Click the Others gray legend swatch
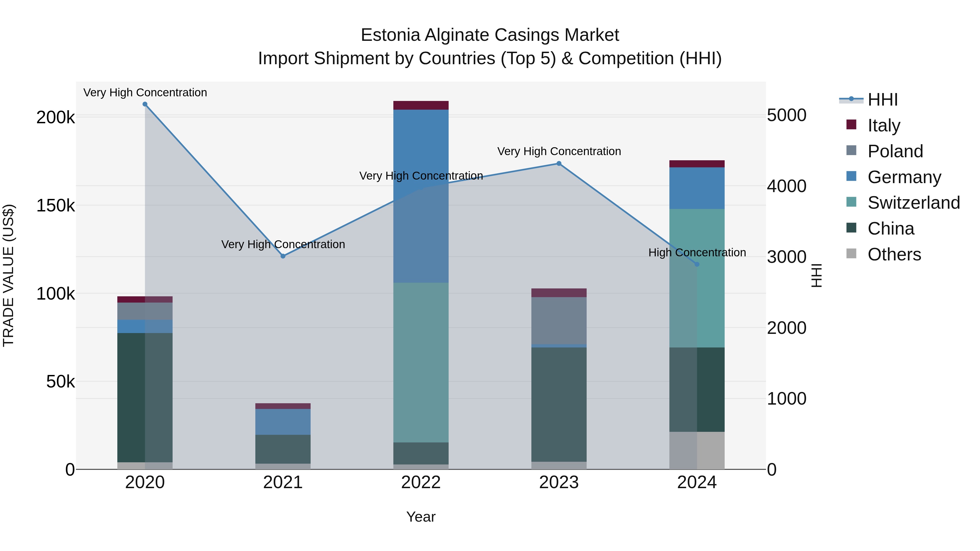Screen dimensions: 980x551 coord(852,253)
